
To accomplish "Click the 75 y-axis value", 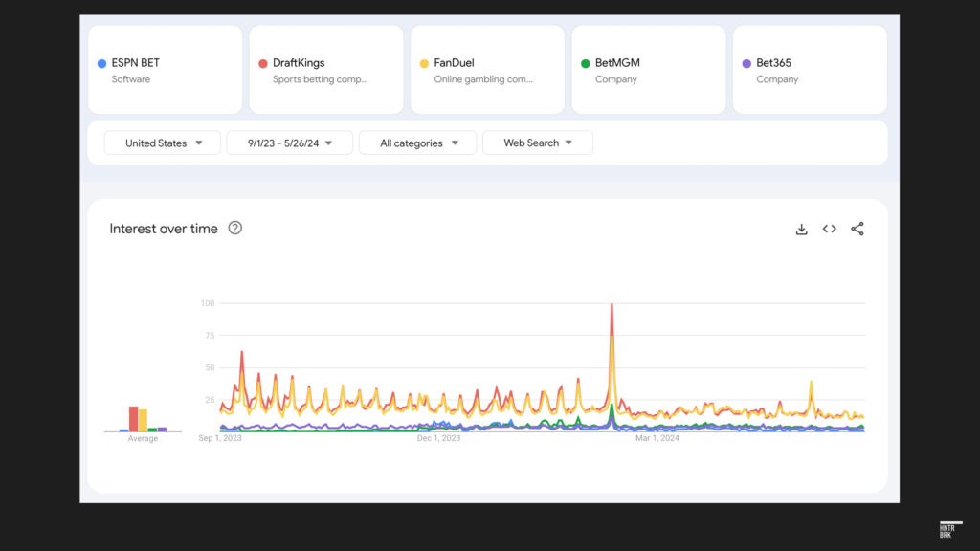I will tap(210, 336).
